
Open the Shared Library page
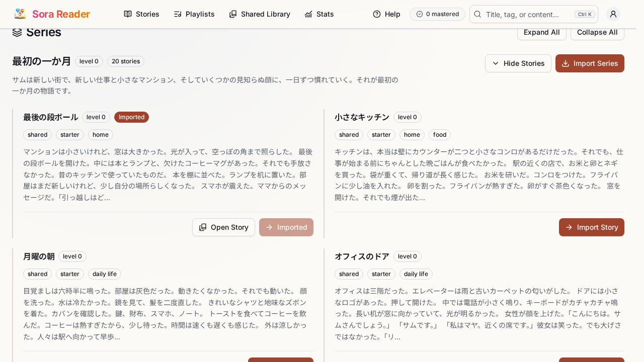pos(260,14)
